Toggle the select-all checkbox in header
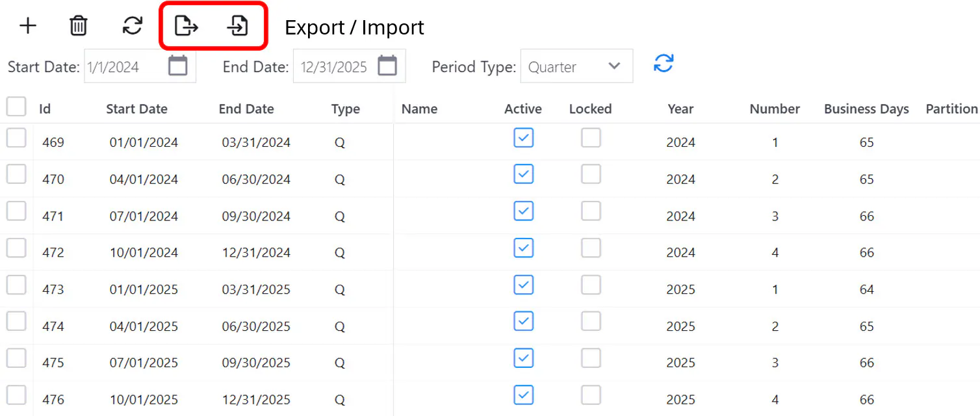Screen dimensions: 980x416 pyautogui.click(x=16, y=107)
